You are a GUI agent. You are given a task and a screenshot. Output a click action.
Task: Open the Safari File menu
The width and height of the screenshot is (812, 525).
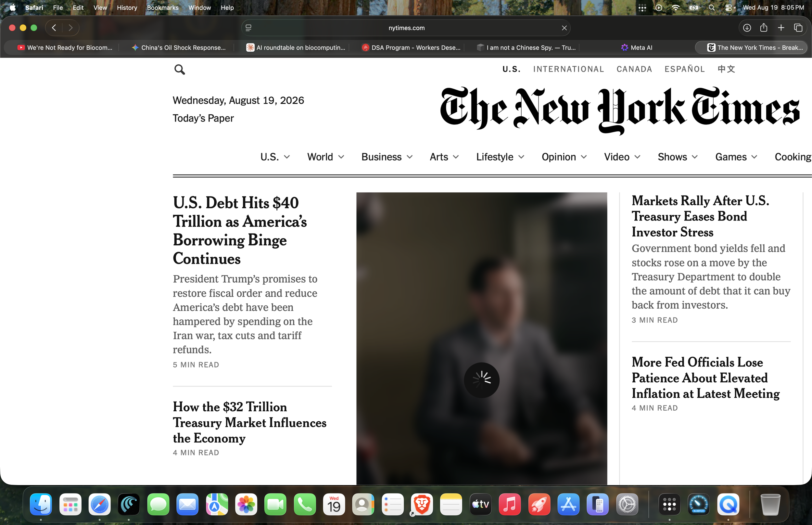[x=58, y=7]
